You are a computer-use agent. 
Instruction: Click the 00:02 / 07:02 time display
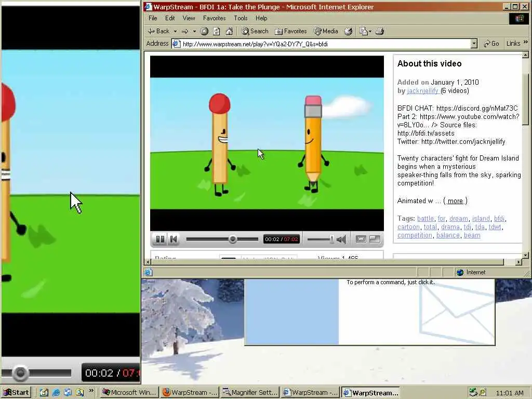pyautogui.click(x=282, y=239)
